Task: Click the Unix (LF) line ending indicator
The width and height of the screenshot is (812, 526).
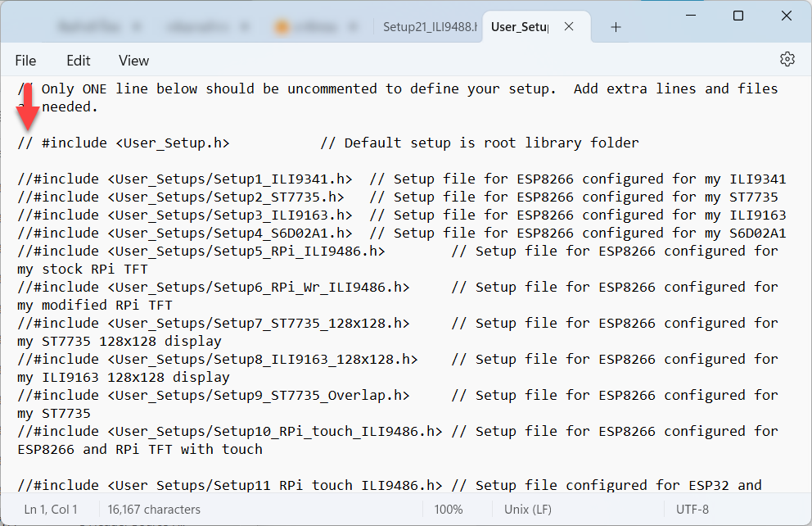Action: 528,510
